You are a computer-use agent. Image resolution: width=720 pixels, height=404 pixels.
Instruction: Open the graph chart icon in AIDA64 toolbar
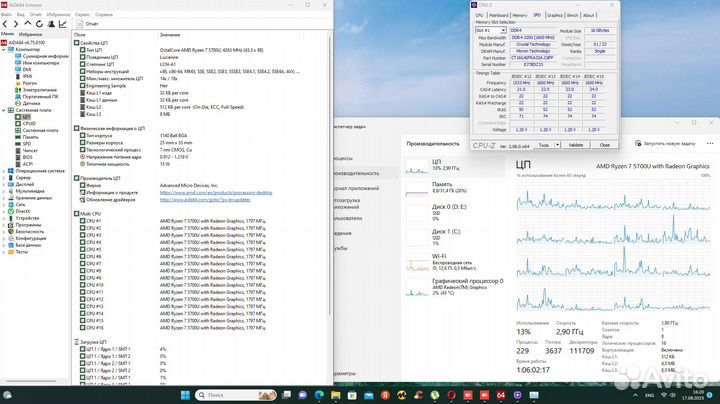click(x=63, y=24)
